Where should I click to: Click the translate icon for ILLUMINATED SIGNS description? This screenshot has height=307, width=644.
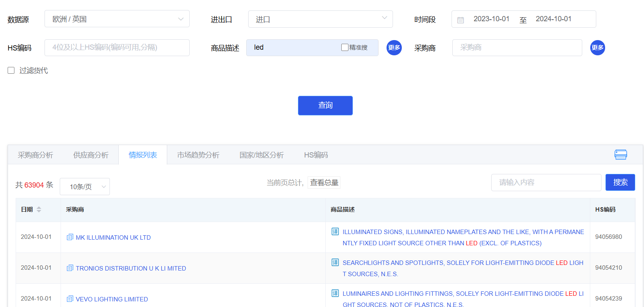335,232
